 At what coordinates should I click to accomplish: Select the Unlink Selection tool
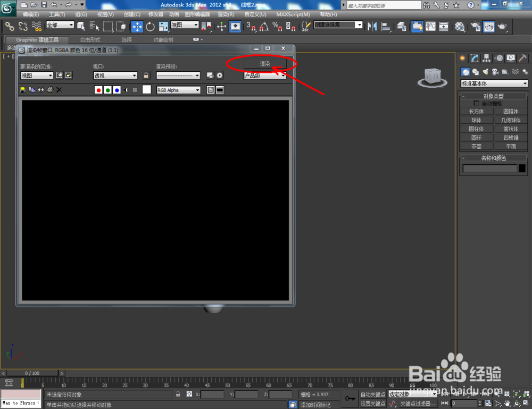[23, 26]
